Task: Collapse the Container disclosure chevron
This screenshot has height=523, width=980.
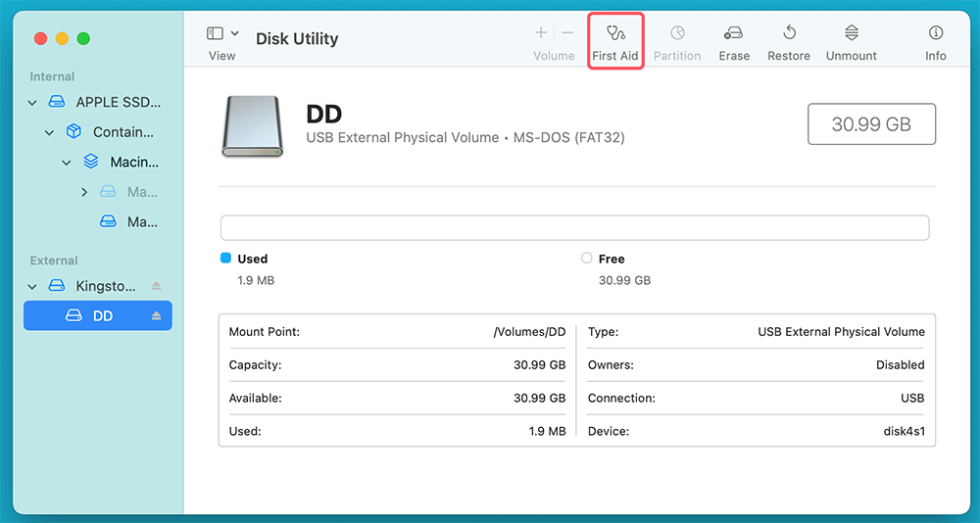Action: 49,132
